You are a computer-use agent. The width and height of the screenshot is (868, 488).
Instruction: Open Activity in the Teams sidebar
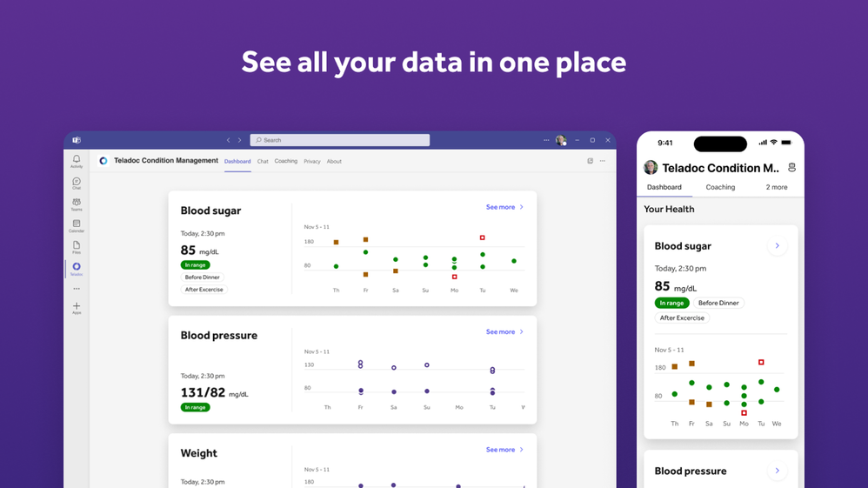[77, 161]
